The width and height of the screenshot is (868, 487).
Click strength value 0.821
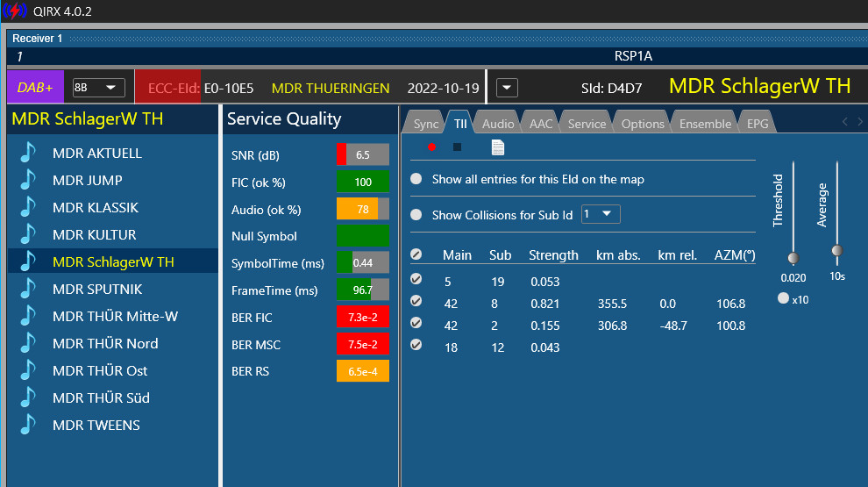[x=544, y=304]
